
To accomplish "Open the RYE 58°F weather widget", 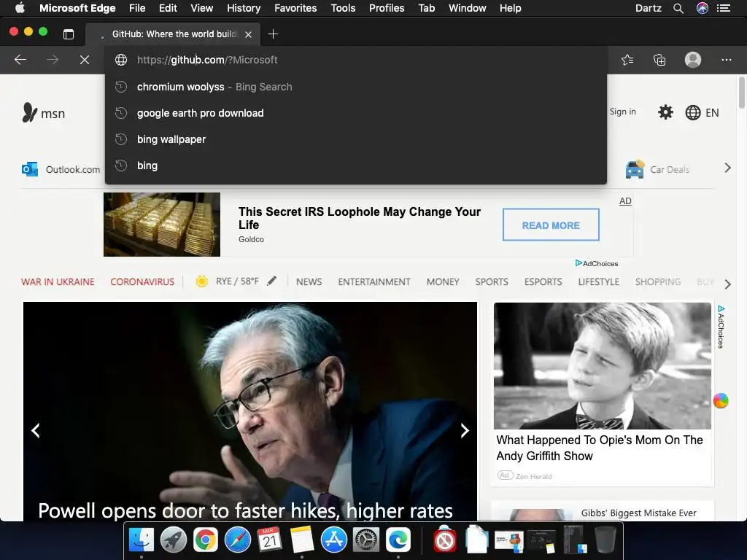I will pos(228,281).
